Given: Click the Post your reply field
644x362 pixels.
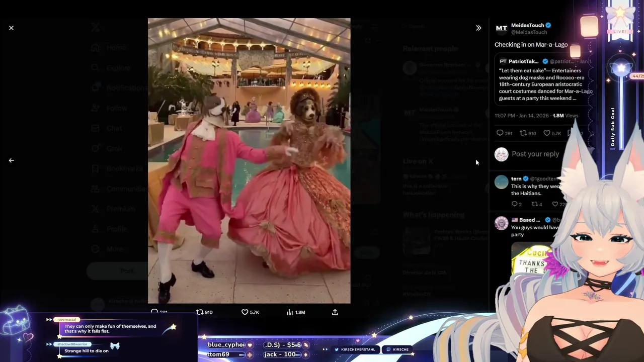Looking at the screenshot, I should tap(535, 154).
